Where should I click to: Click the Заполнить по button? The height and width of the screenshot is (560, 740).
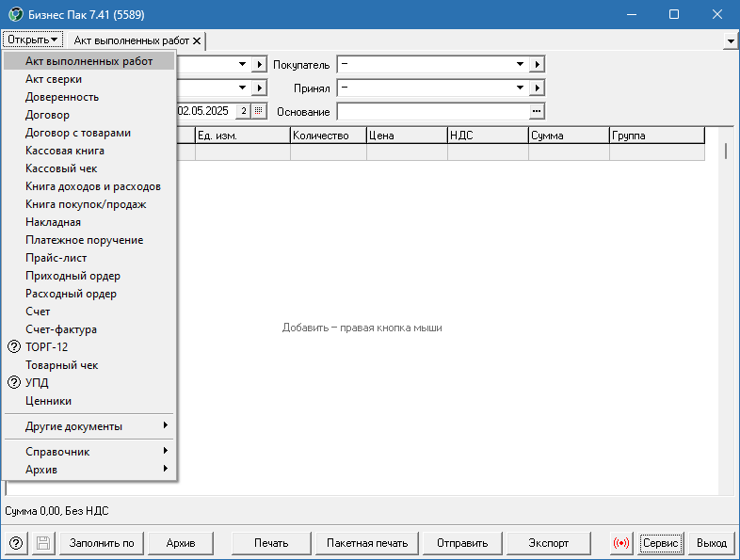coord(102,543)
